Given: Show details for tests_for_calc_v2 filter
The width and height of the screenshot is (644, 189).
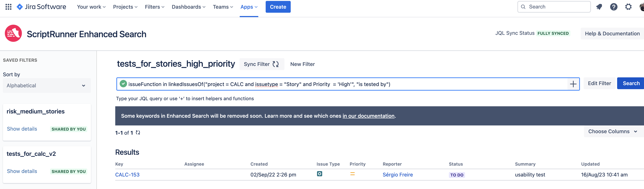Looking at the screenshot, I should pyautogui.click(x=22, y=171).
